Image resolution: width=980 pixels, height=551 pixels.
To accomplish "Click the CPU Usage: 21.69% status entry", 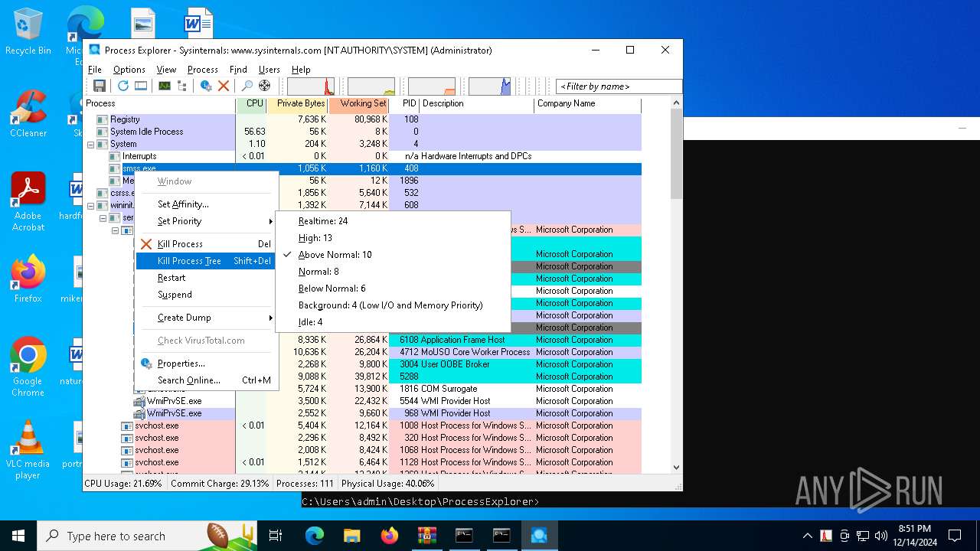I will point(123,484).
